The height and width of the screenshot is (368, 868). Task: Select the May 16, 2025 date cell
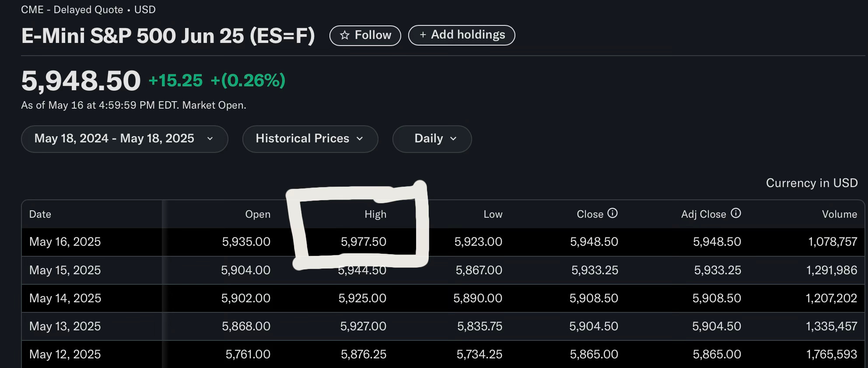click(x=65, y=242)
